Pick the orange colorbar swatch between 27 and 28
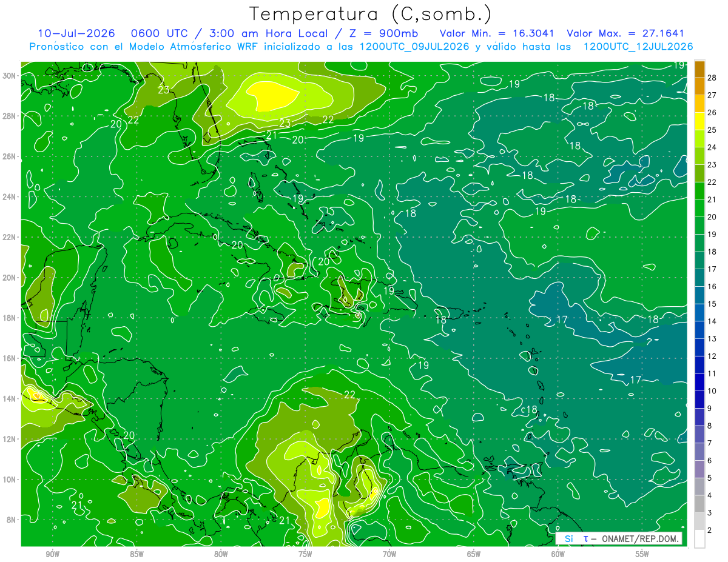Image resolution: width=728 pixels, height=562 pixels. [x=699, y=86]
